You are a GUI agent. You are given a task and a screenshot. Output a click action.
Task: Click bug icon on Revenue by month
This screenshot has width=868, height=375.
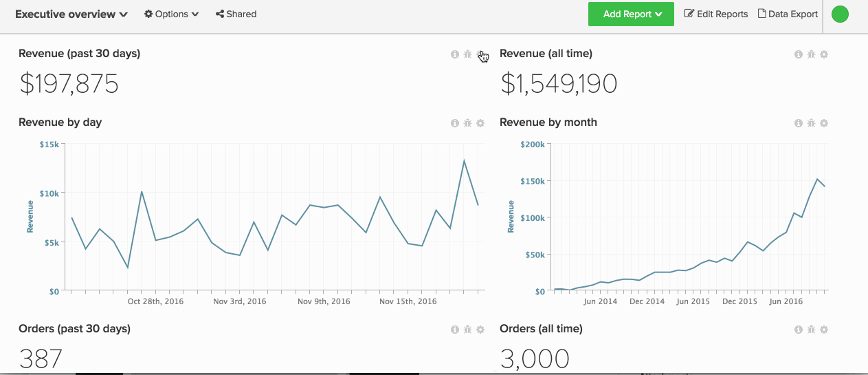pyautogui.click(x=811, y=123)
